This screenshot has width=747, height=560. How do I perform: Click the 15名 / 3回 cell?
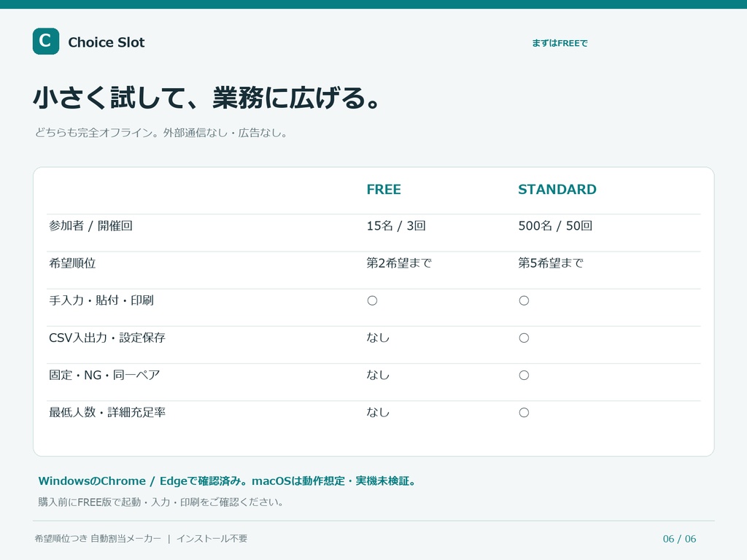click(x=396, y=226)
